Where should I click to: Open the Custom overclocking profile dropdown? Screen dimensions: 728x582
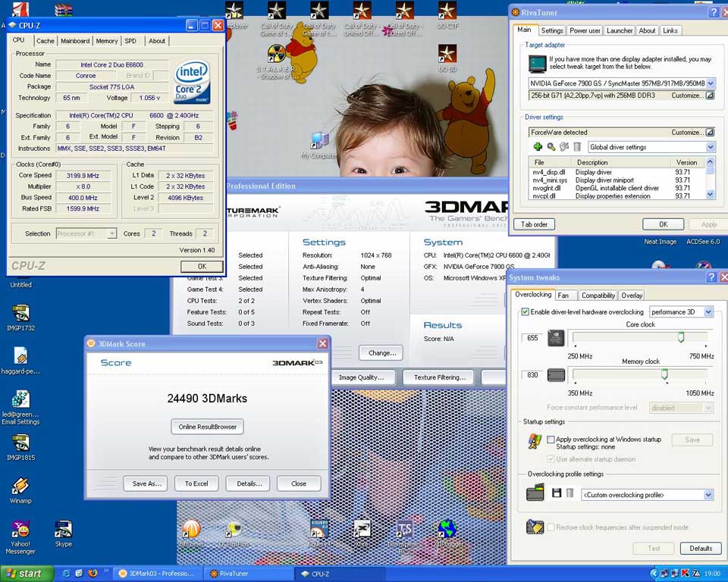tap(708, 495)
